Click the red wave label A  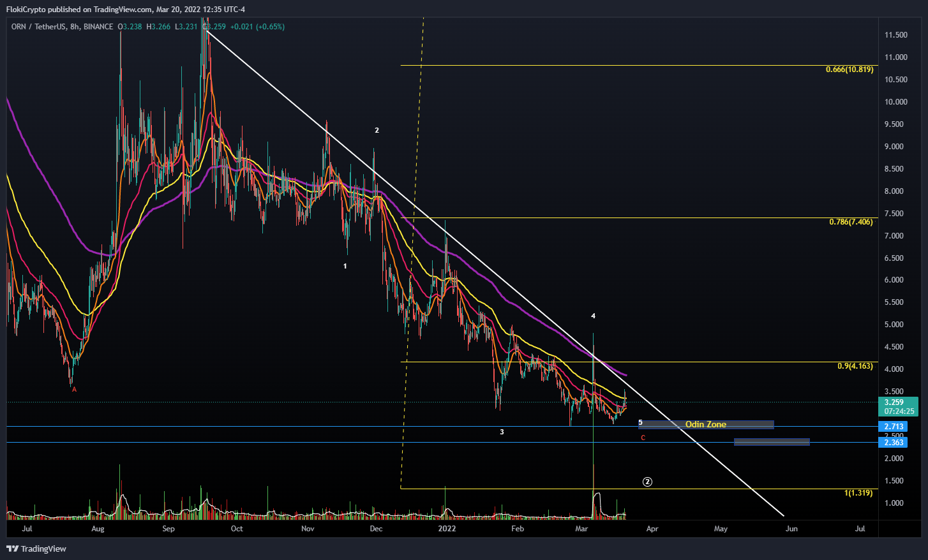click(x=74, y=390)
